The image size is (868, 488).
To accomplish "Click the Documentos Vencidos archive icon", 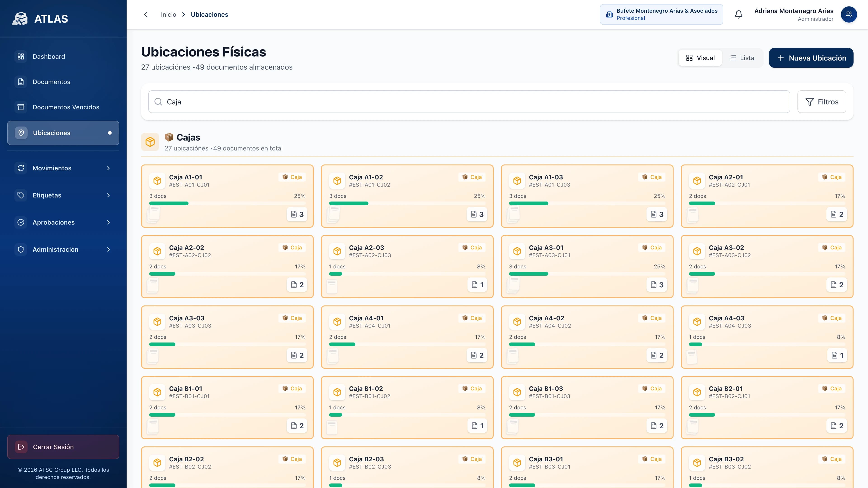I will [x=21, y=107].
